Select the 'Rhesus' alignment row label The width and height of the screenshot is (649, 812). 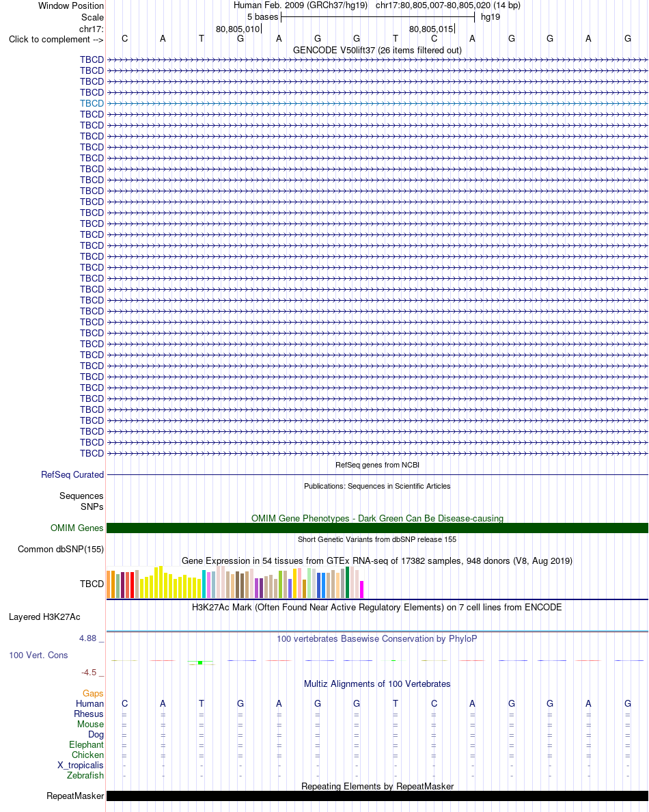click(x=89, y=714)
